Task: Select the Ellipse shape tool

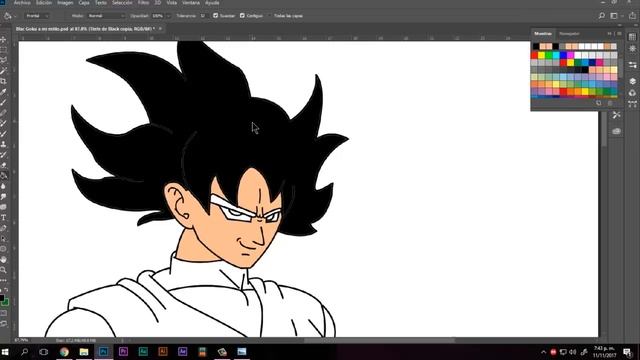Action: click(4, 249)
